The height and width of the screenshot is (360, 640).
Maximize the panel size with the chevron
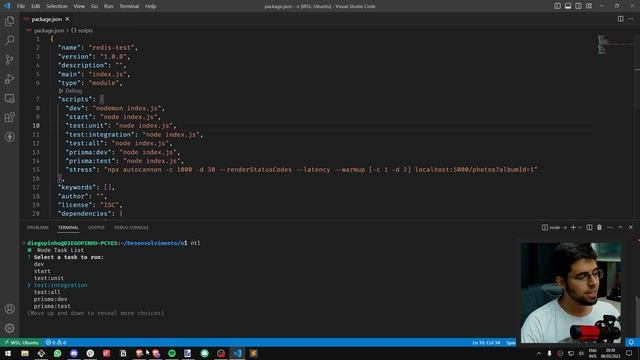click(x=620, y=227)
